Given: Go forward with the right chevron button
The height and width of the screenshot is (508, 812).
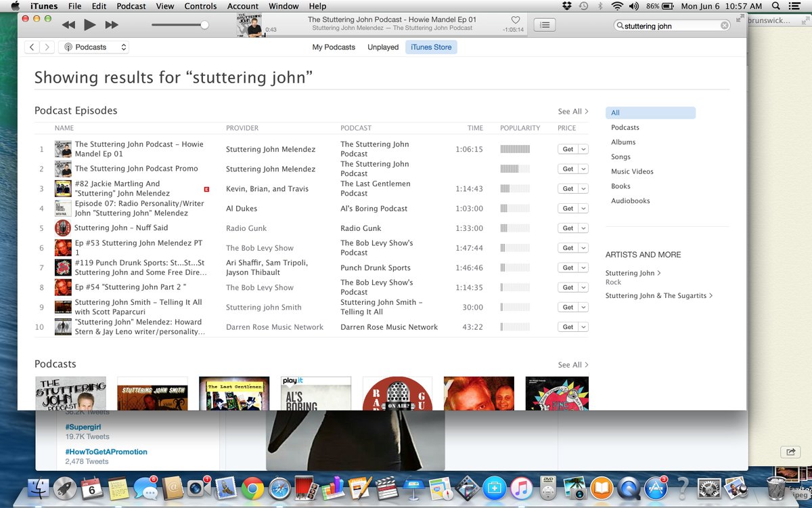Looking at the screenshot, I should [x=47, y=47].
